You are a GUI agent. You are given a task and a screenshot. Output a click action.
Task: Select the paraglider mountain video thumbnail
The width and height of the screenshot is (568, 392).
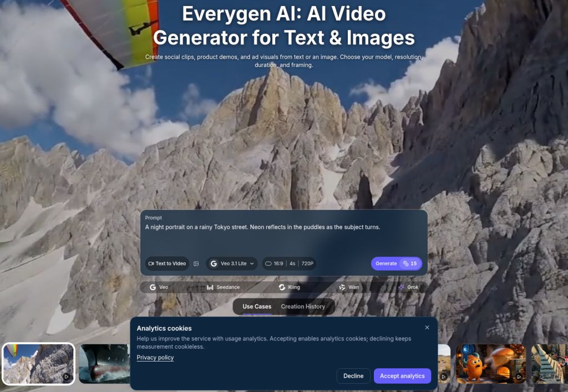point(38,364)
